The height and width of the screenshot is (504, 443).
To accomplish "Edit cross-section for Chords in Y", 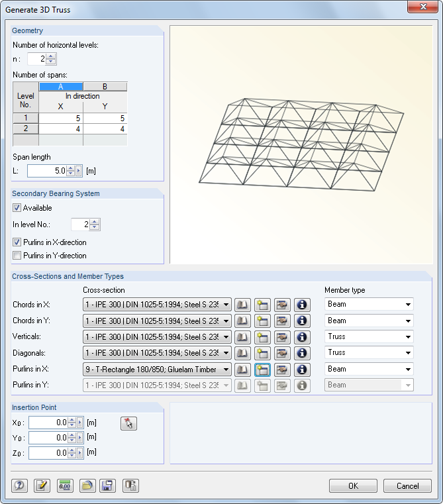I will click(282, 321).
